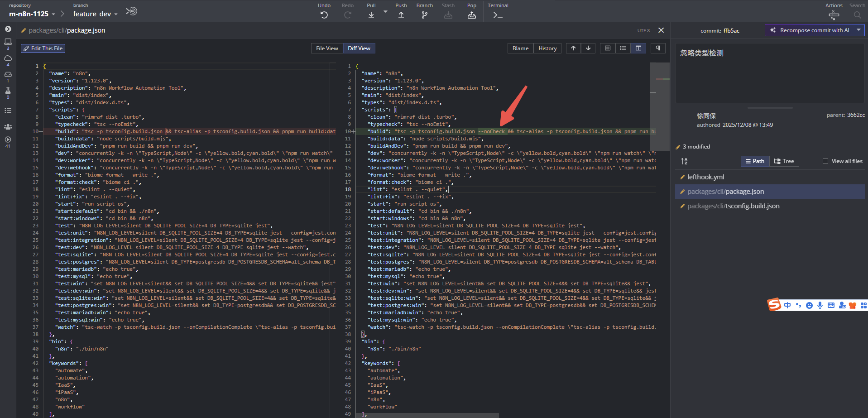Screen dimensions: 868x418
Task: Open the Local branches sidebar icon
Action: point(8,42)
